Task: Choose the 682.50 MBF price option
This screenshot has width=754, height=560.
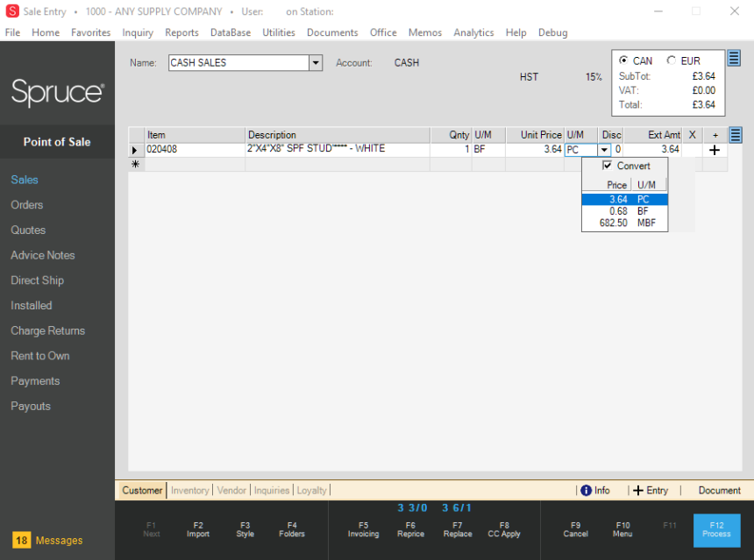Action: 624,223
